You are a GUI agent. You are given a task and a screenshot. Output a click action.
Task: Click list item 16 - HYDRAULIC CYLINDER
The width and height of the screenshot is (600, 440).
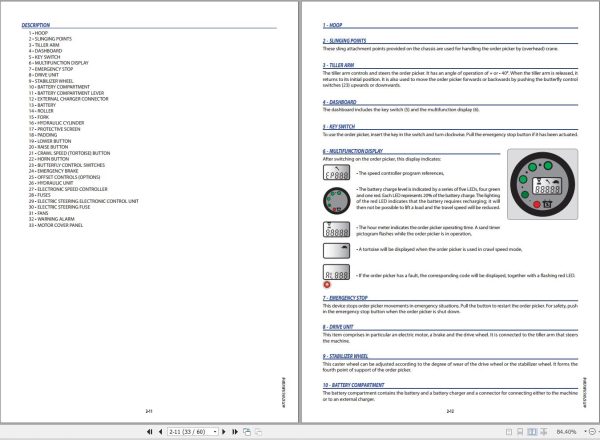(56, 123)
